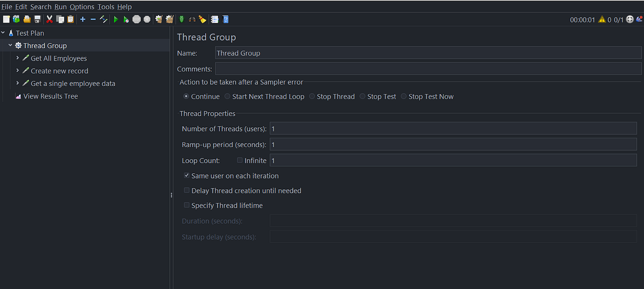Viewport: 644px width, 289px height.
Task: Select View Results Tree in the tree
Action: [50, 96]
